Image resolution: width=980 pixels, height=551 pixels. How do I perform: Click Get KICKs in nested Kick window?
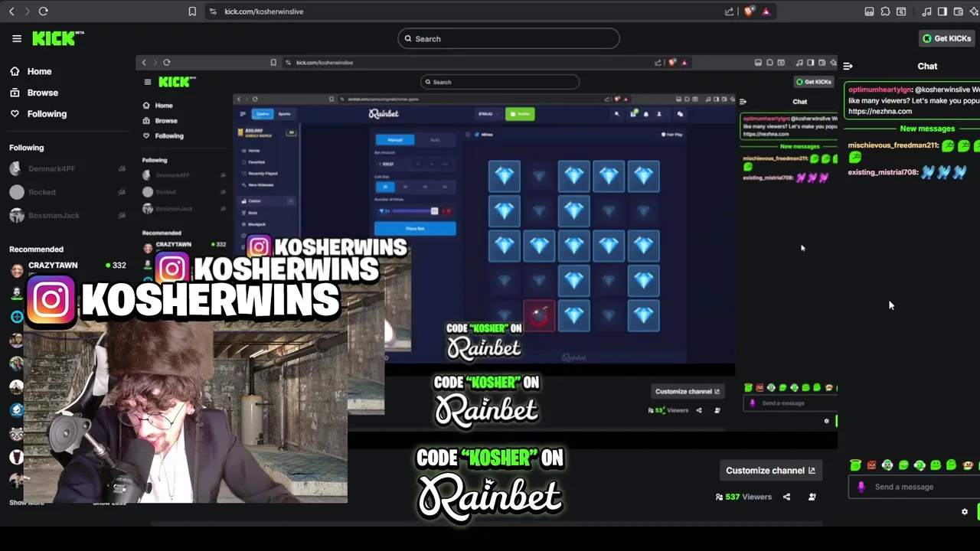click(814, 82)
